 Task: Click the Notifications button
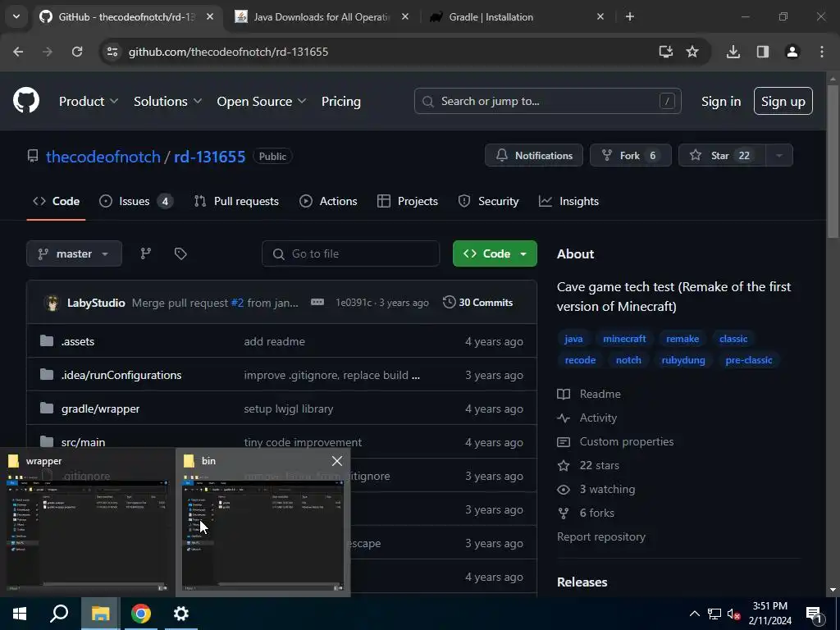coord(533,155)
